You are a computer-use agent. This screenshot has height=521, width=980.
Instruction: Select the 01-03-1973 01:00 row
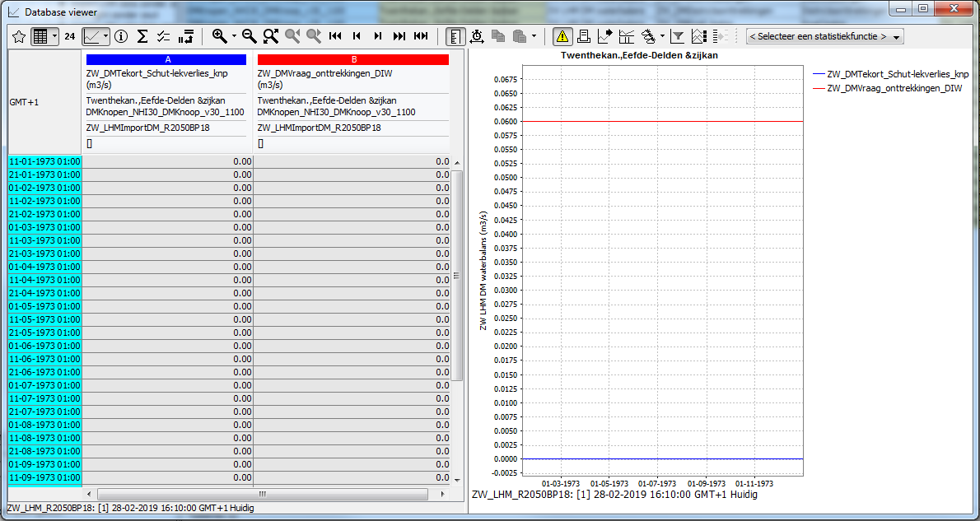click(44, 227)
